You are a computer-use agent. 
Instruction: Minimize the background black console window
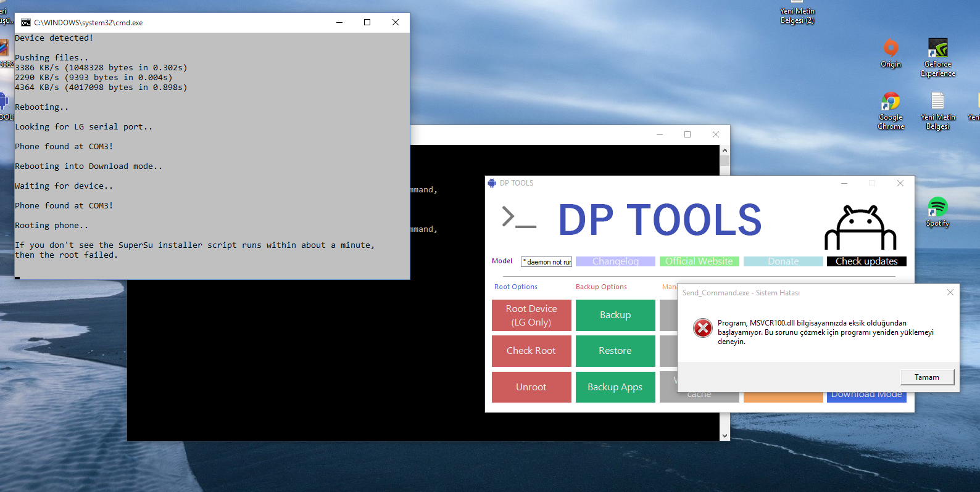(660, 134)
